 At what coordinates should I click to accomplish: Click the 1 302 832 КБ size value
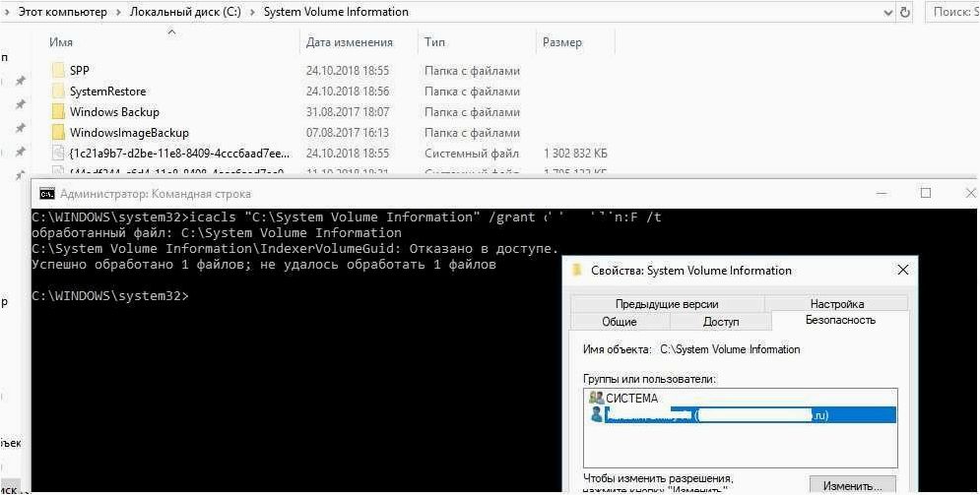[575, 153]
